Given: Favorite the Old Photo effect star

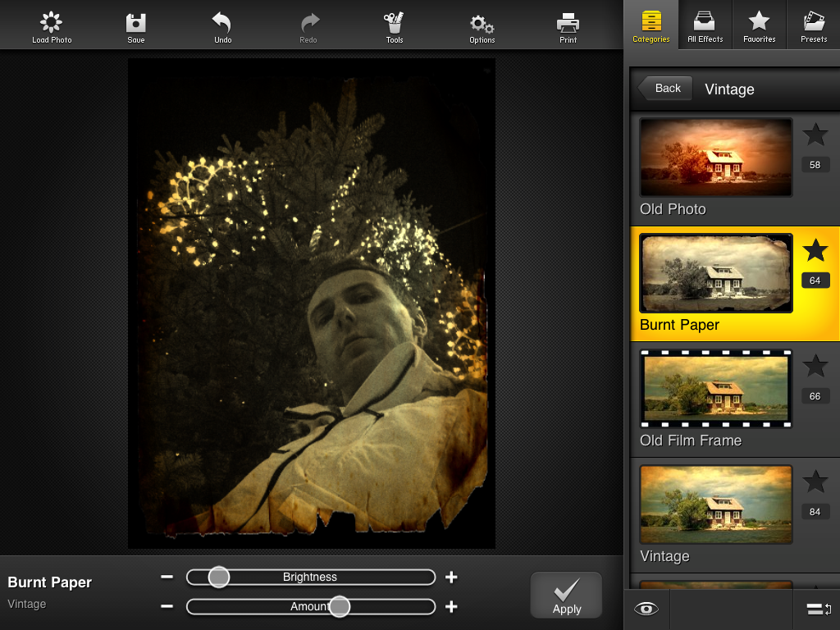Looking at the screenshot, I should [x=815, y=135].
